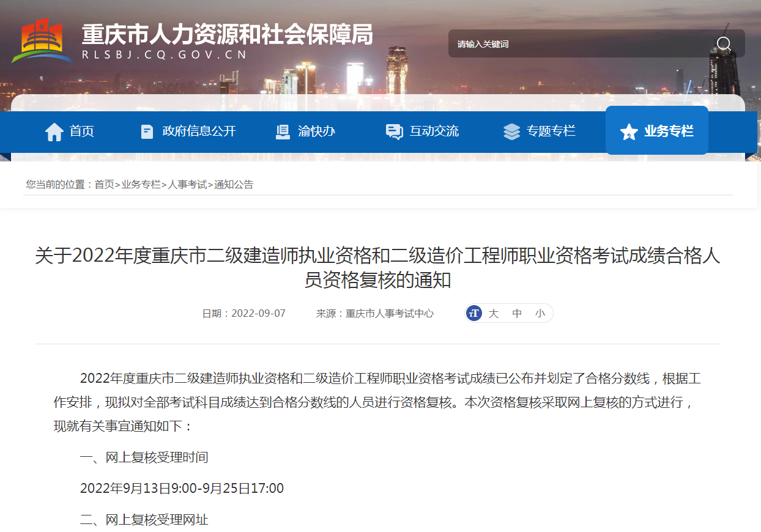
Task: Set font size to 大
Action: tap(494, 314)
